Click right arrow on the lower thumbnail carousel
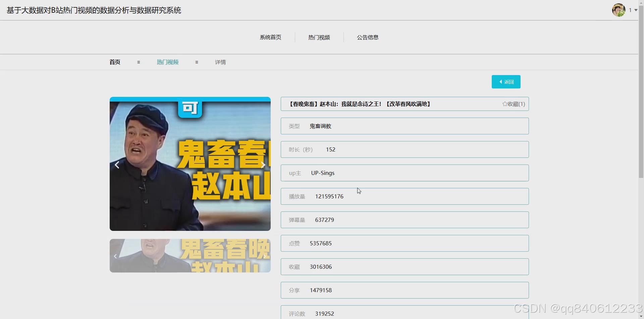Image resolution: width=644 pixels, height=319 pixels. click(x=265, y=256)
